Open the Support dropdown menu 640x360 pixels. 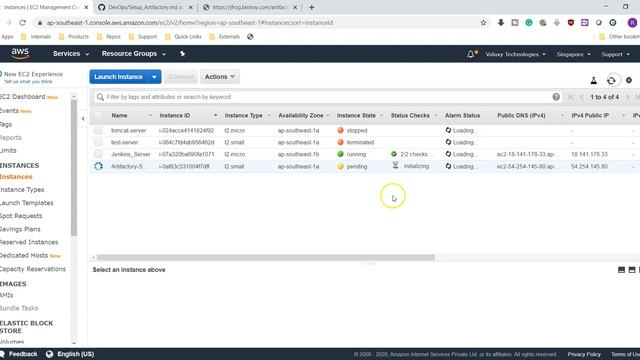click(616, 54)
